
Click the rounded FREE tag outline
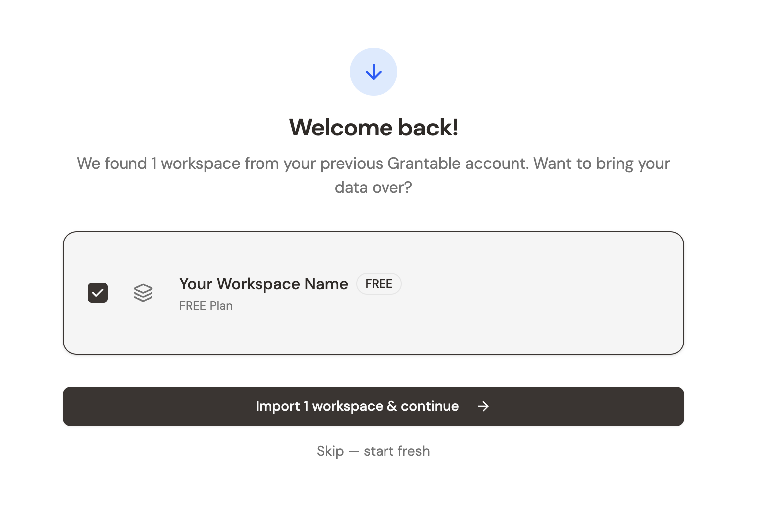click(379, 284)
